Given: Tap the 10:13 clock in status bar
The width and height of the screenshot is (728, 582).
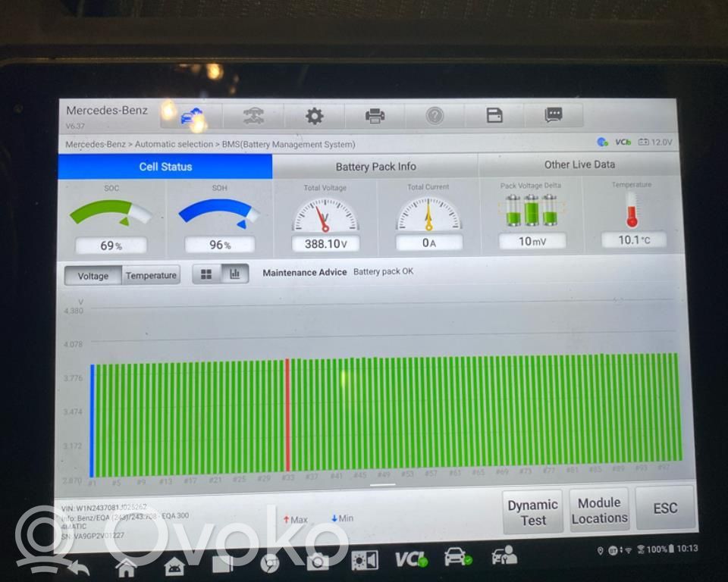Looking at the screenshot, I should (x=687, y=549).
